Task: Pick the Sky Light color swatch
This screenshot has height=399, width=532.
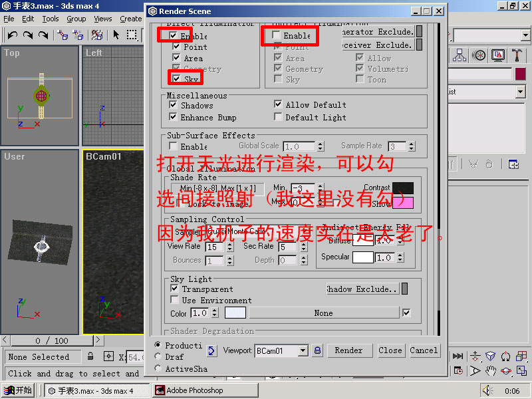Action: tap(235, 313)
